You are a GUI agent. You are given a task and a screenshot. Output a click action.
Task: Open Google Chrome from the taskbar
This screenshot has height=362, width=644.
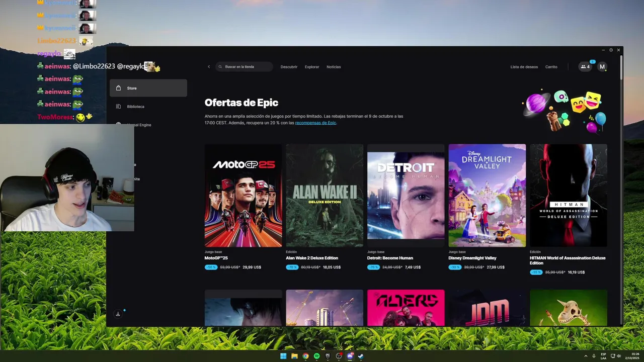coord(305,356)
